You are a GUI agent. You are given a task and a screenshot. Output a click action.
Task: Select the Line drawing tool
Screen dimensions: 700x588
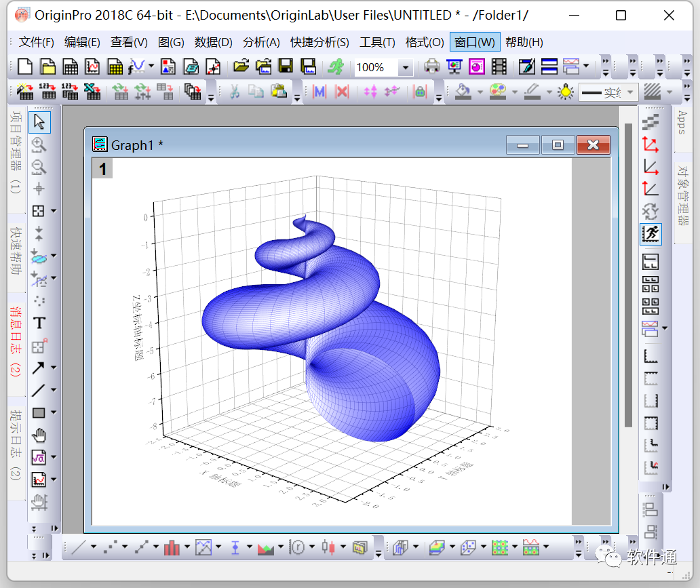(x=39, y=390)
